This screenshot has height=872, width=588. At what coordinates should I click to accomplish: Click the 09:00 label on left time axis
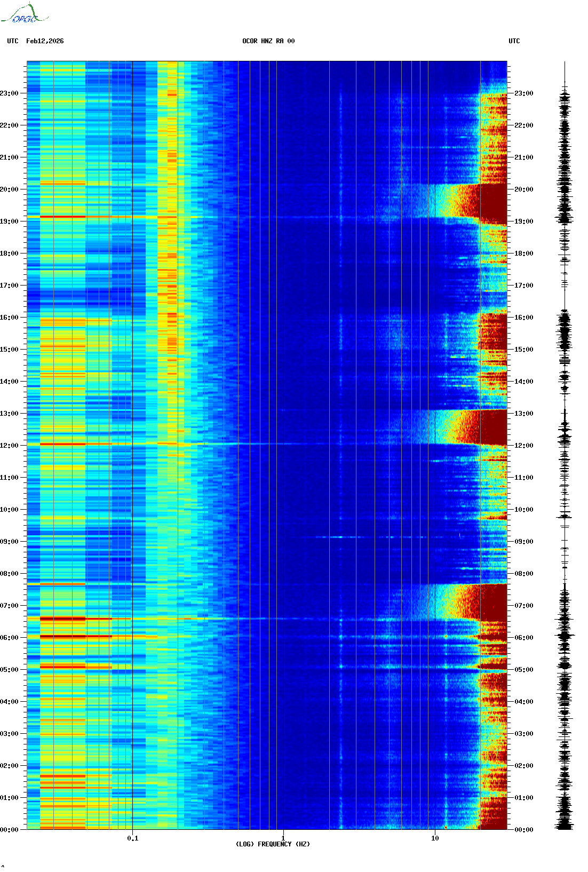(x=10, y=542)
